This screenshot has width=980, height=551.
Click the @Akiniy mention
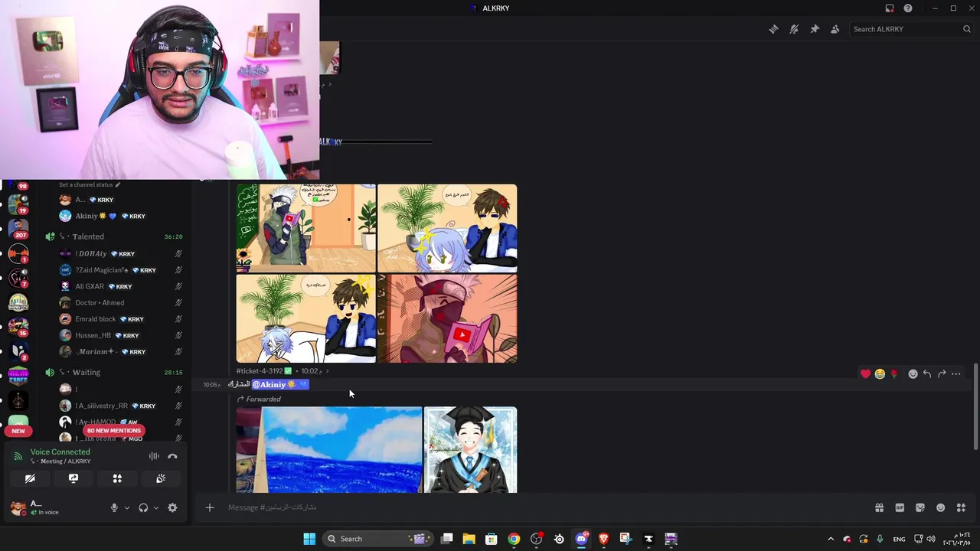coord(279,384)
